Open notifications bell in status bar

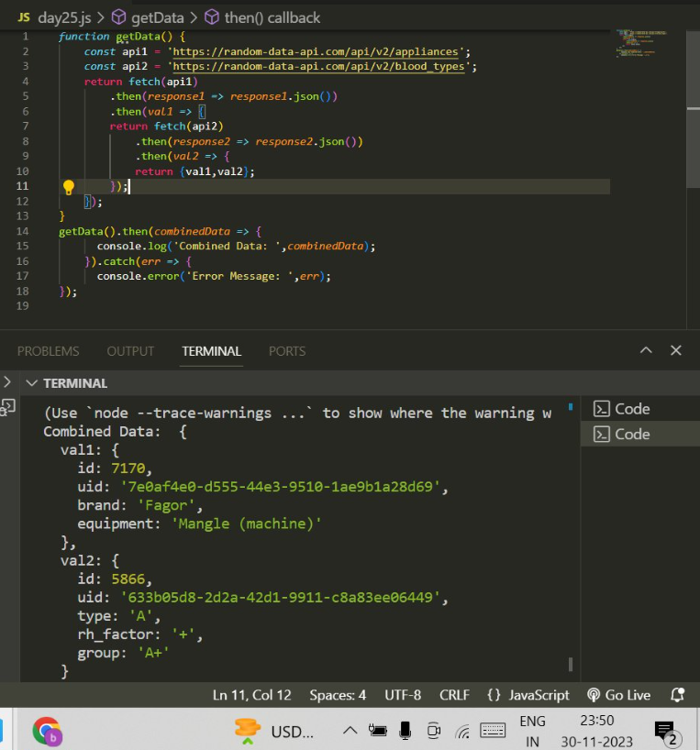click(x=677, y=695)
